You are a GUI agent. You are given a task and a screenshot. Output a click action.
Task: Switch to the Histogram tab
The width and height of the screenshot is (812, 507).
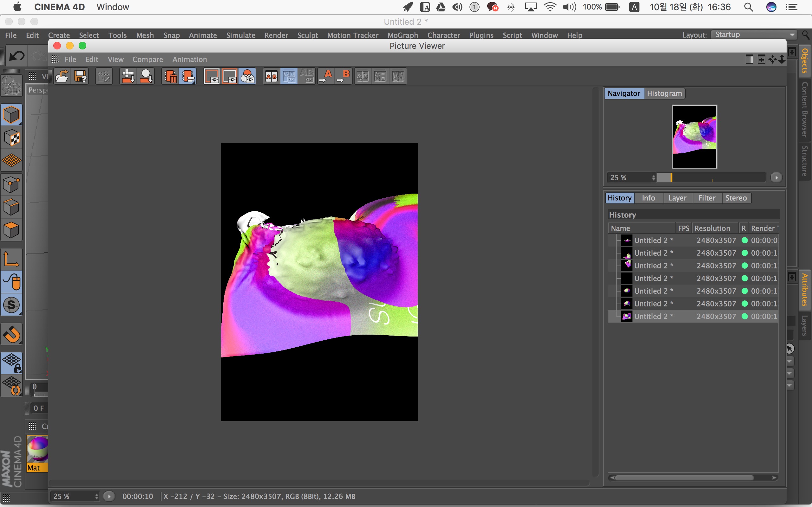[665, 93]
